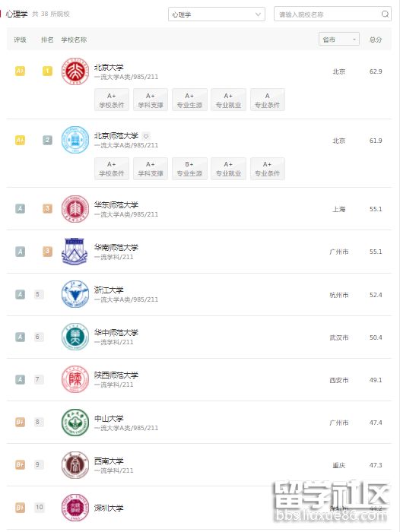
Task: Open East China Normal University logo
Action: [x=75, y=209]
